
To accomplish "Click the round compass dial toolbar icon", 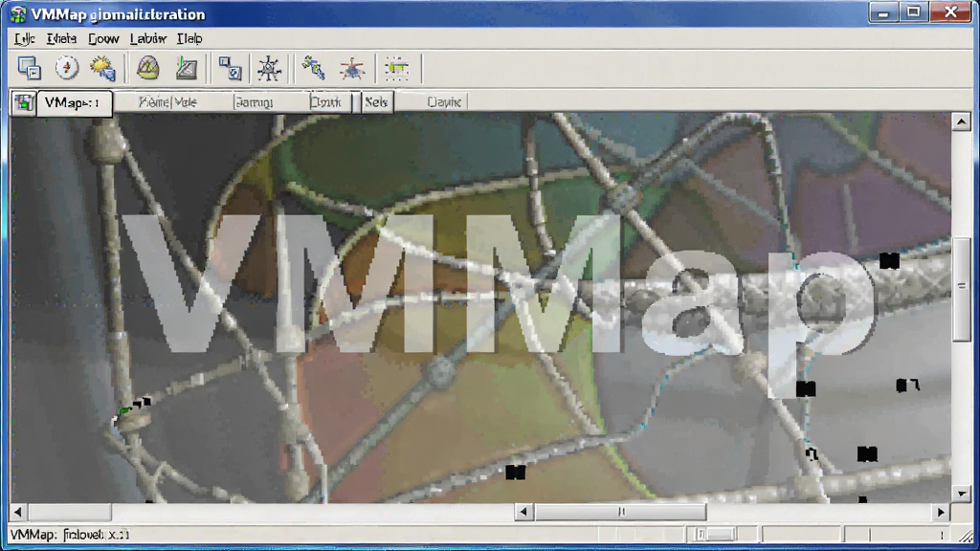I will (67, 68).
